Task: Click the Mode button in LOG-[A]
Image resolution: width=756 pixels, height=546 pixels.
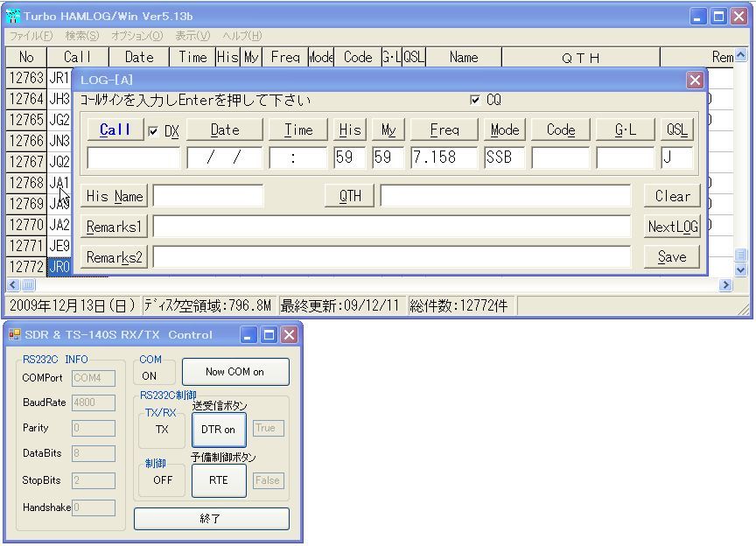Action: (x=505, y=129)
